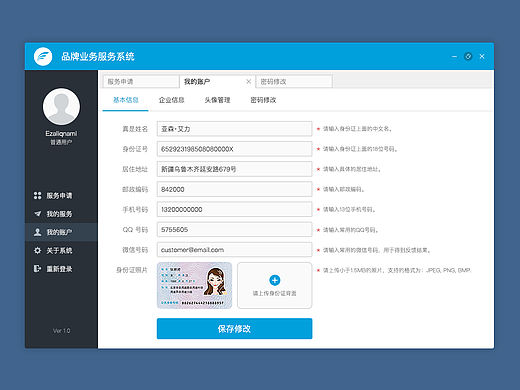Click the Ezaliqnaml username text

[x=61, y=134]
